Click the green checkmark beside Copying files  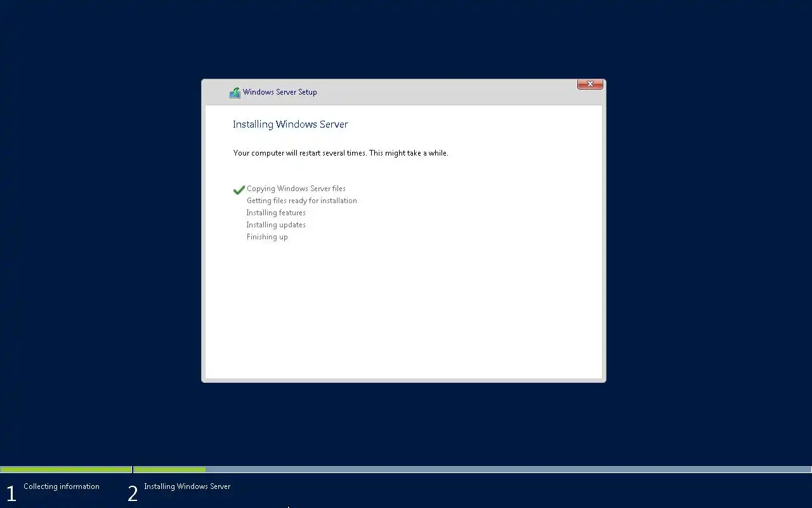coord(239,189)
